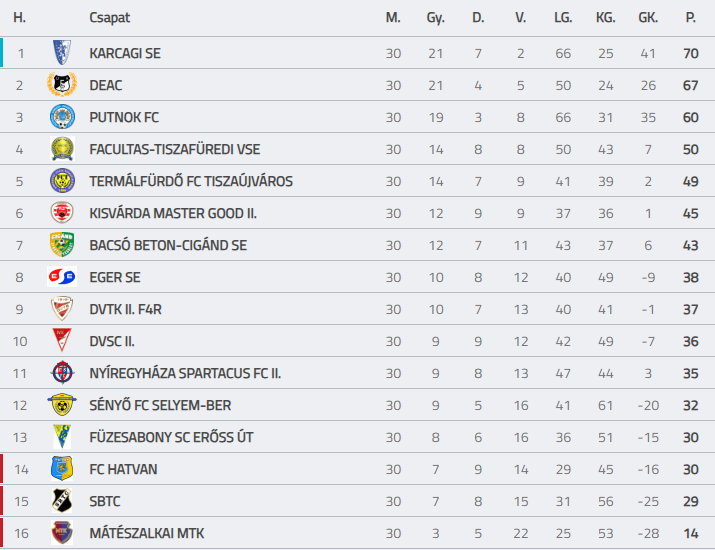Click the DVSC II. triangular crest

pos(62,340)
